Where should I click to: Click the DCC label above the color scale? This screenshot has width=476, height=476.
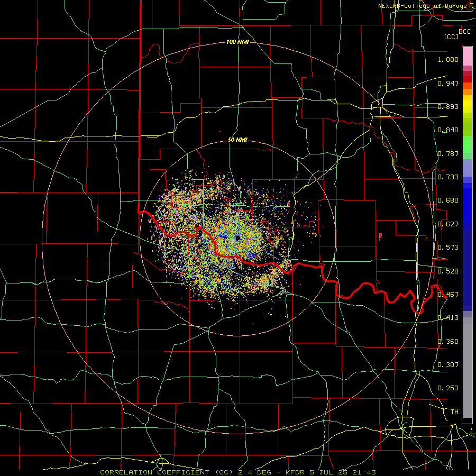tap(464, 32)
